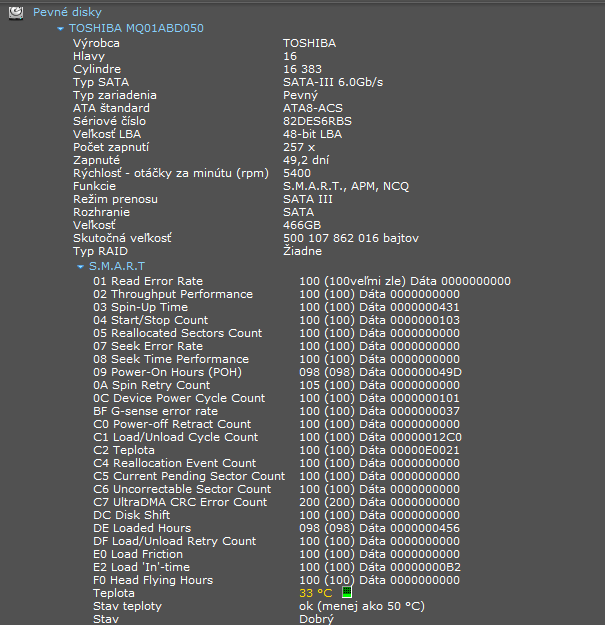Viewport: 605px width, 625px height.
Task: Select the Stav teploty value ok (menej ako 50 °C)
Action: 362,606
